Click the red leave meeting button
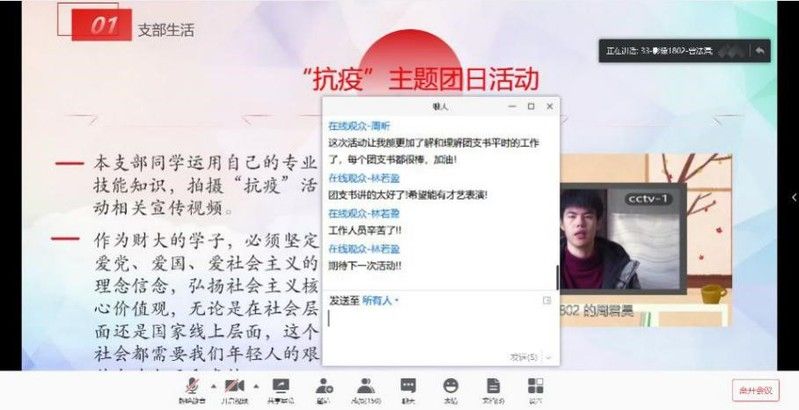Viewport: 799px width, 410px height. (756, 391)
